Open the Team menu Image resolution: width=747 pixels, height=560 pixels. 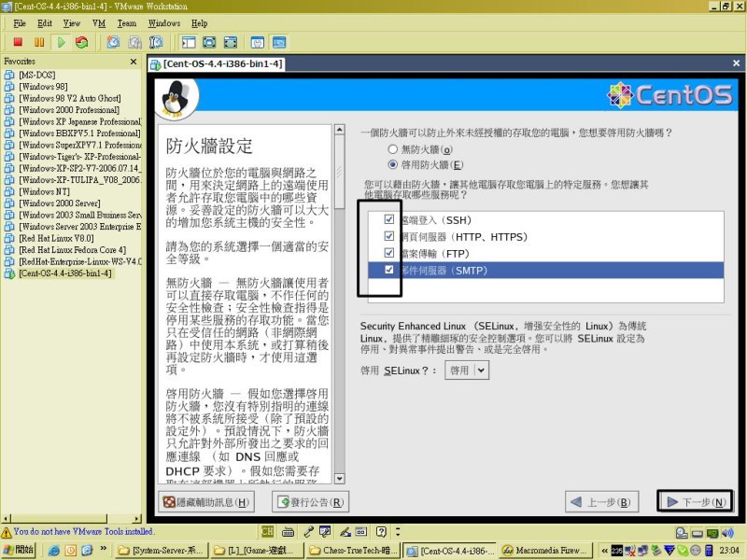pos(127,23)
